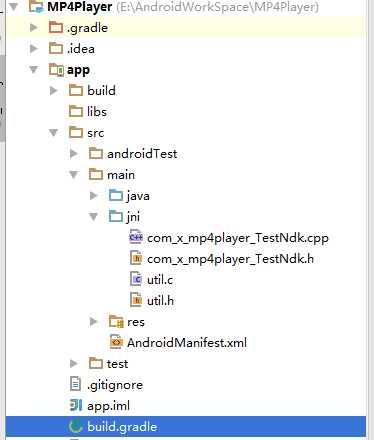Viewport: 374px width, 440px height.
Task: Open the util.h file name
Action: [x=160, y=301]
